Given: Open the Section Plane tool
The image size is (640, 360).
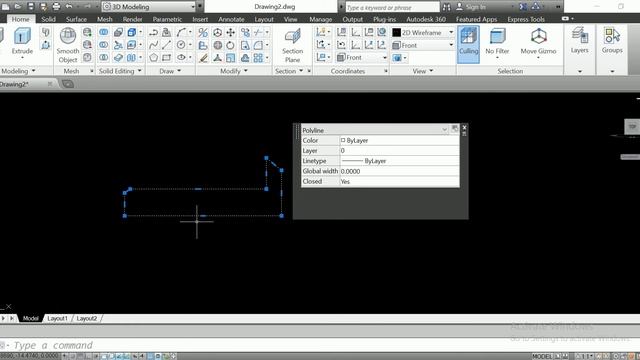Looking at the screenshot, I should click(292, 46).
